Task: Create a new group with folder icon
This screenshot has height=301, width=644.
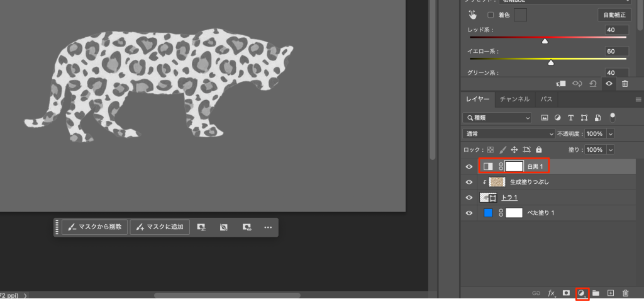Action: (x=596, y=293)
